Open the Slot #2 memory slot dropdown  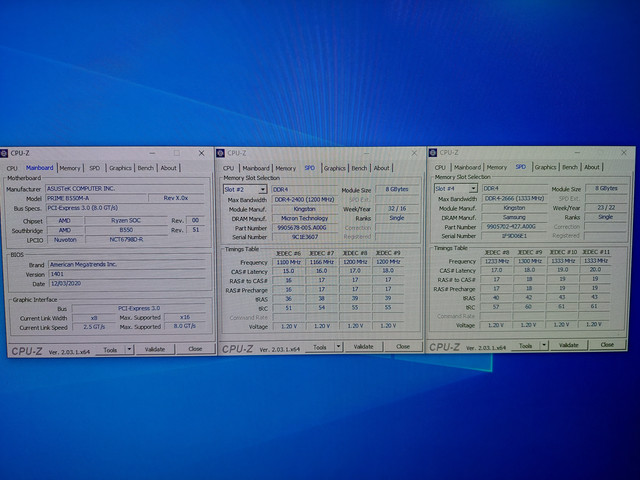click(263, 188)
